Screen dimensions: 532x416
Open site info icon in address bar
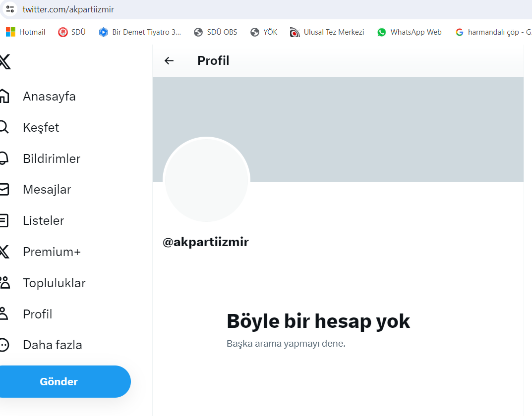[10, 9]
